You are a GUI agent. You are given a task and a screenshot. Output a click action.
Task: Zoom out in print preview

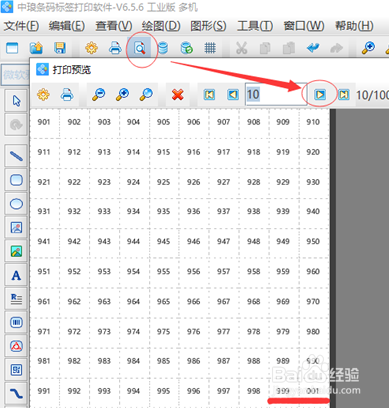(x=99, y=95)
